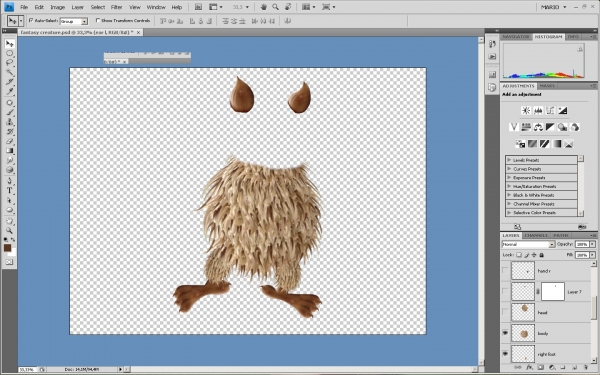Image resolution: width=600 pixels, height=375 pixels.
Task: Add a Vibrance adjustment
Action: 514,127
